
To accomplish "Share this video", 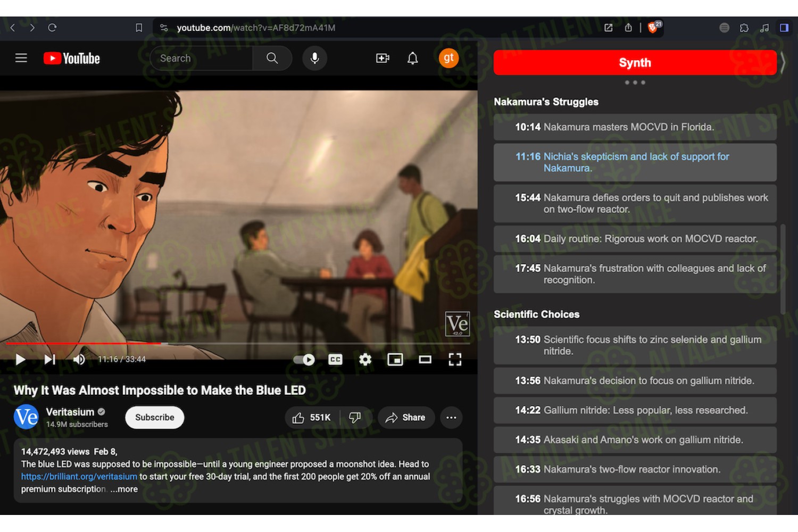I will [x=406, y=418].
